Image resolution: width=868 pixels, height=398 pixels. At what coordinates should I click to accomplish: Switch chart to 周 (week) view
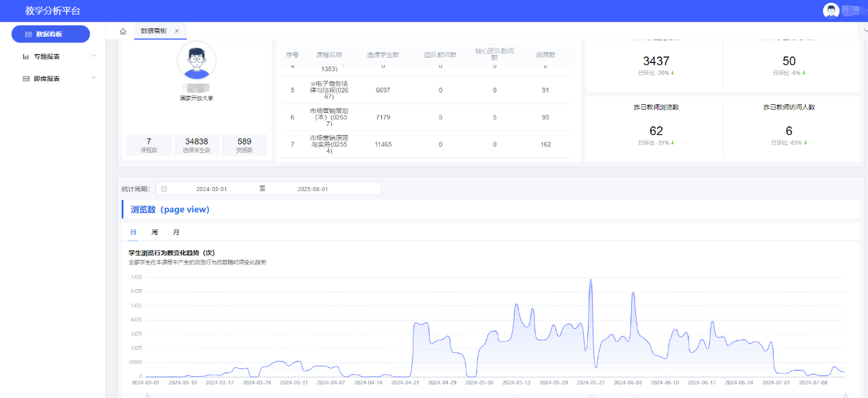coord(155,233)
